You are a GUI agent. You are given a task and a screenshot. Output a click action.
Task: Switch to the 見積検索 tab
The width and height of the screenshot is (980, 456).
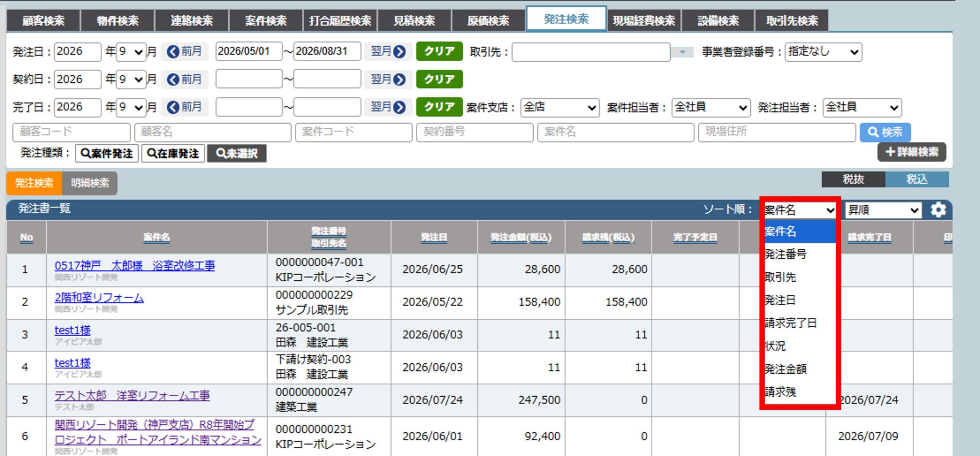(x=414, y=20)
